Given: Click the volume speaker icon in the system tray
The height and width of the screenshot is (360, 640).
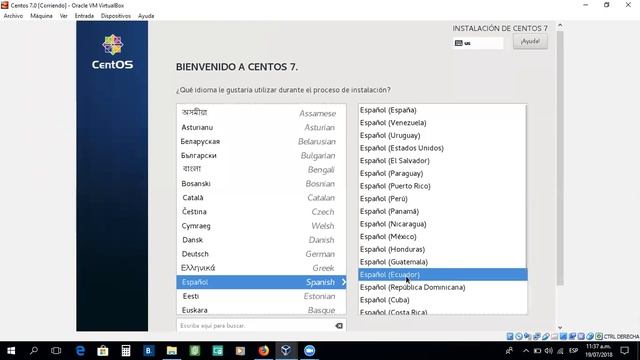Looking at the screenshot, I should (549, 351).
